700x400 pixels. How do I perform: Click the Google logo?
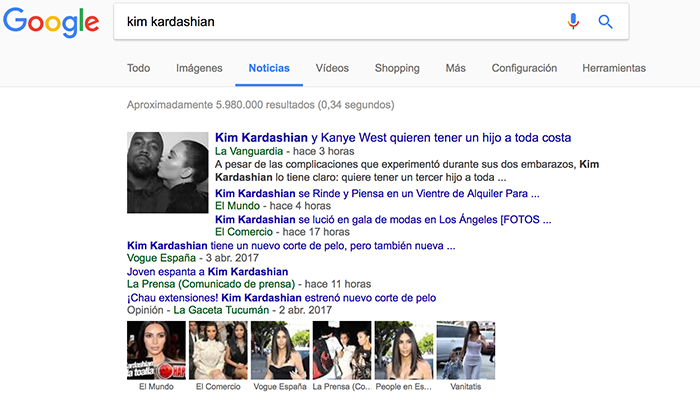pyautogui.click(x=51, y=22)
